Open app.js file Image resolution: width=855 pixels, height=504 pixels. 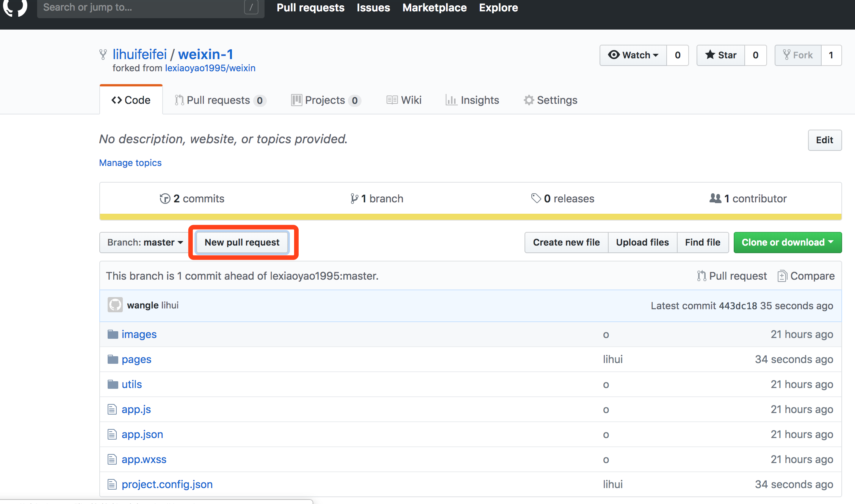136,409
